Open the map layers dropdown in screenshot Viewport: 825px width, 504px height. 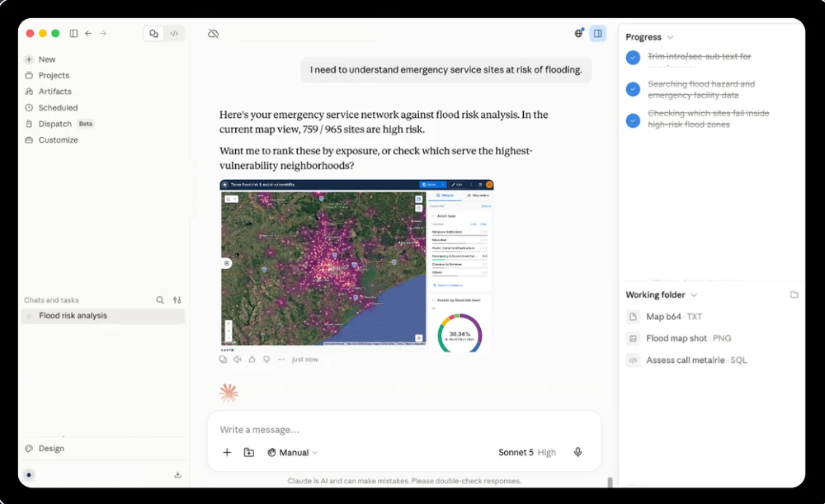pos(232,199)
